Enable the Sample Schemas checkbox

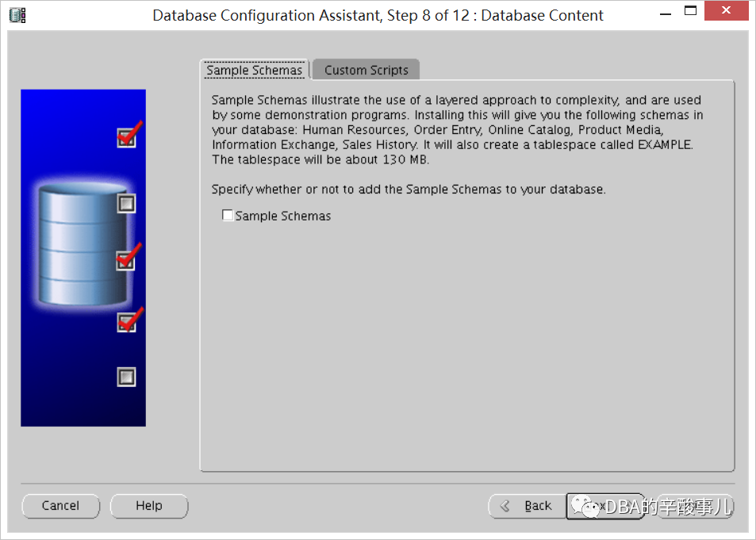pyautogui.click(x=228, y=215)
